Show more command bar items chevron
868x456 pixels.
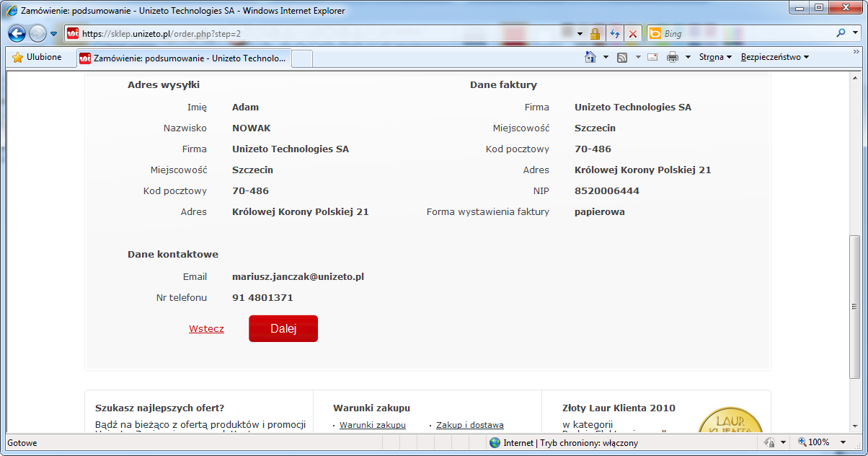coord(857,52)
